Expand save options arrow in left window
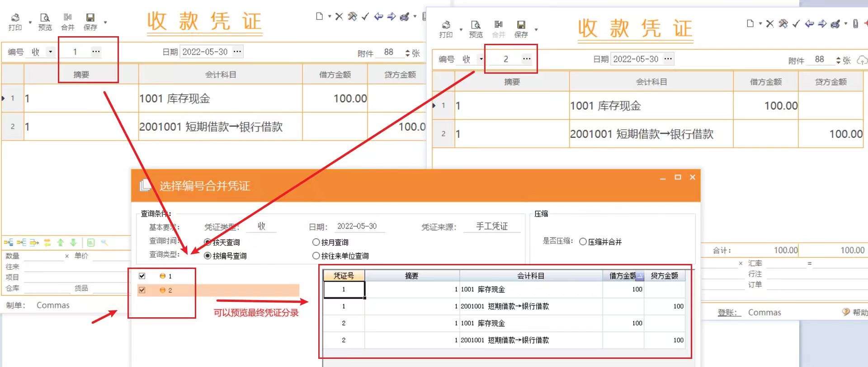Viewport: 868px width, 367px height. coord(105,22)
